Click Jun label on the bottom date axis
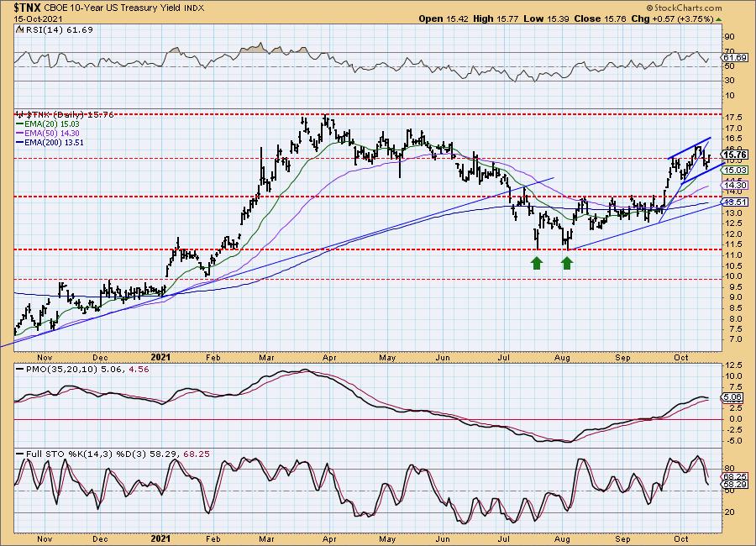This screenshot has height=546, width=756. (x=443, y=538)
